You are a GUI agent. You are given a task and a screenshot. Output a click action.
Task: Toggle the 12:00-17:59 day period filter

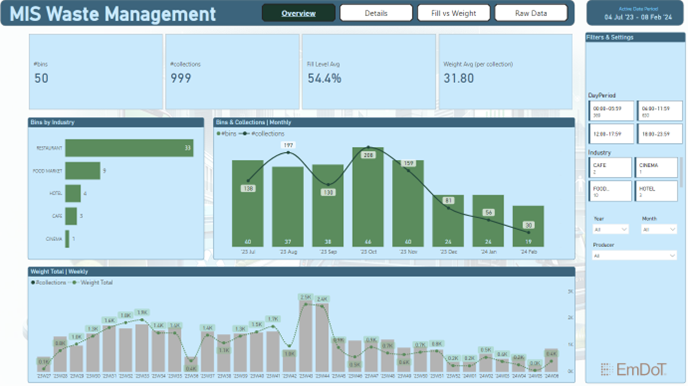(x=611, y=134)
